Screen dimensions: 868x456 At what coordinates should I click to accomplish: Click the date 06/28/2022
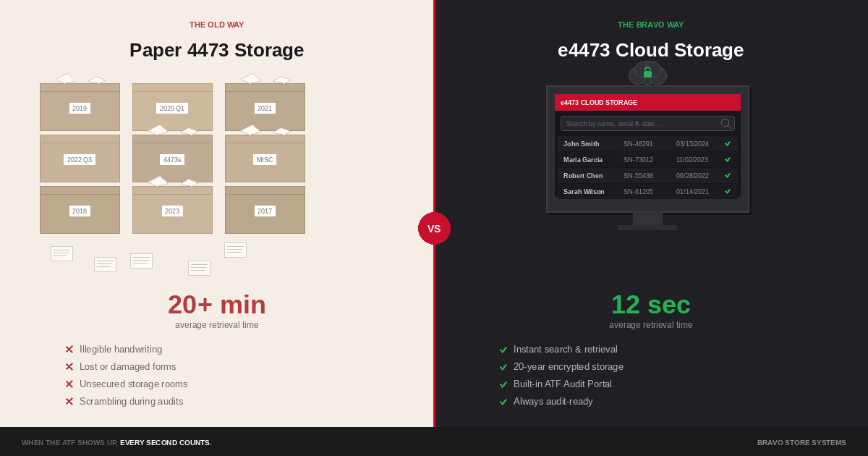click(x=692, y=176)
